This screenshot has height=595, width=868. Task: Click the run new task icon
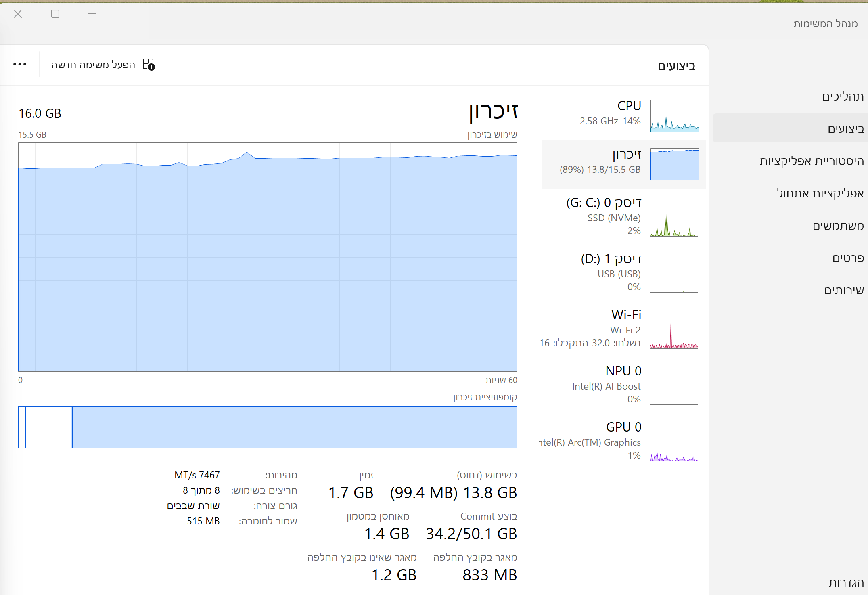click(x=149, y=65)
